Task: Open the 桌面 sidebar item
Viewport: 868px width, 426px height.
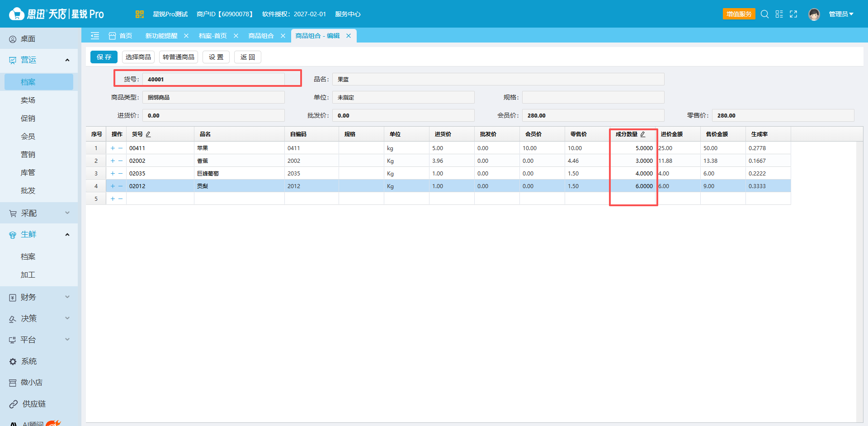Action: pyautogui.click(x=39, y=39)
